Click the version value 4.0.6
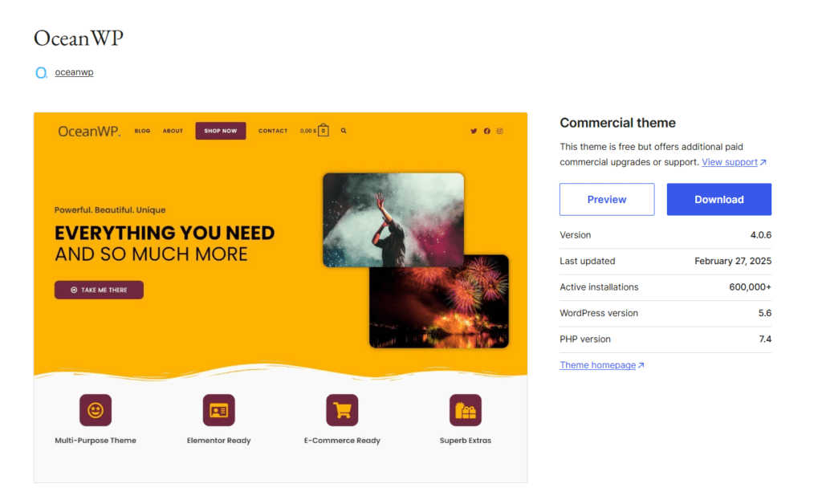 pos(761,235)
